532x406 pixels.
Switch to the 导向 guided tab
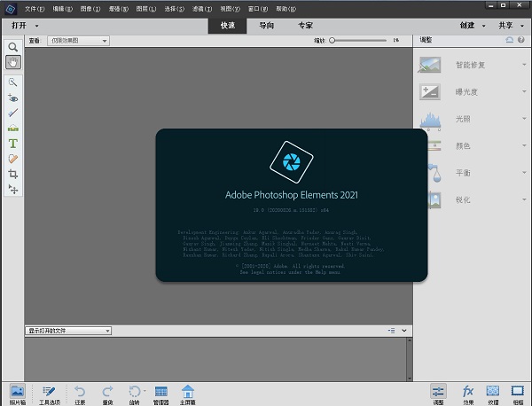(266, 26)
